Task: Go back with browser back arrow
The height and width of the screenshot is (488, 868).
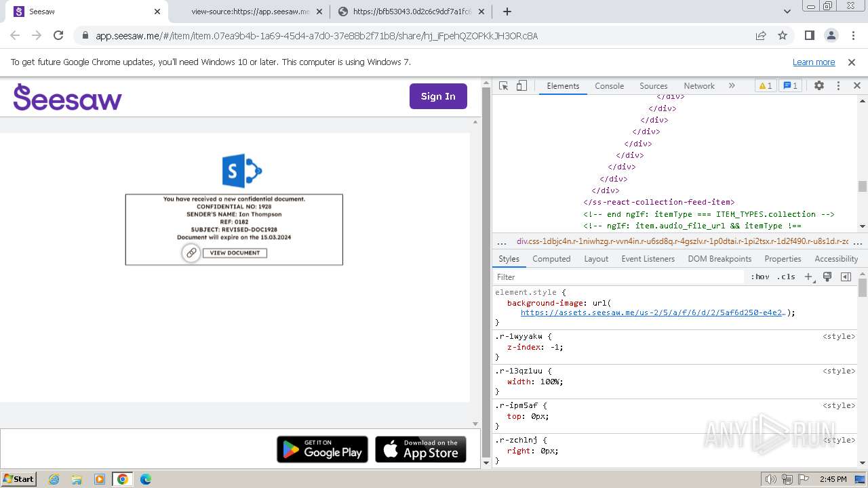Action: (x=15, y=35)
